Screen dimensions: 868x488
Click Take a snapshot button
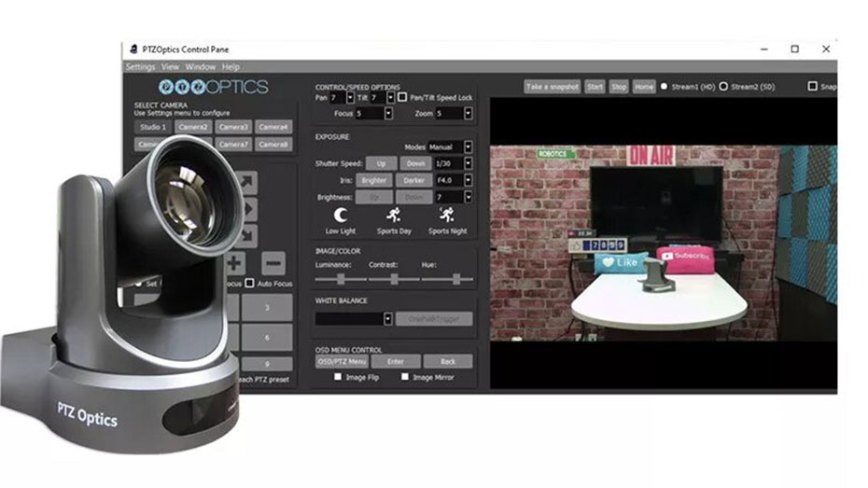552,87
